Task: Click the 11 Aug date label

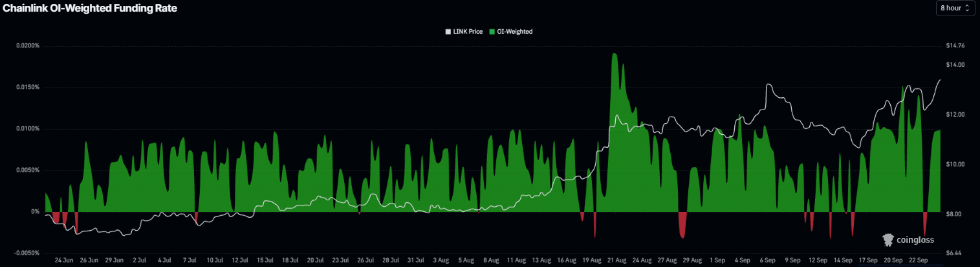Action: pos(516,260)
